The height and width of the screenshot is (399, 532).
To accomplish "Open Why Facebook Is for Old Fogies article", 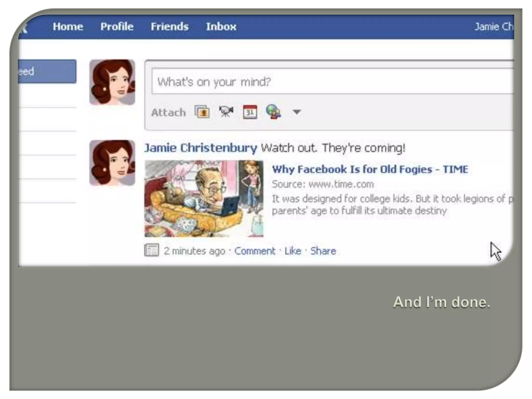I will click(370, 169).
